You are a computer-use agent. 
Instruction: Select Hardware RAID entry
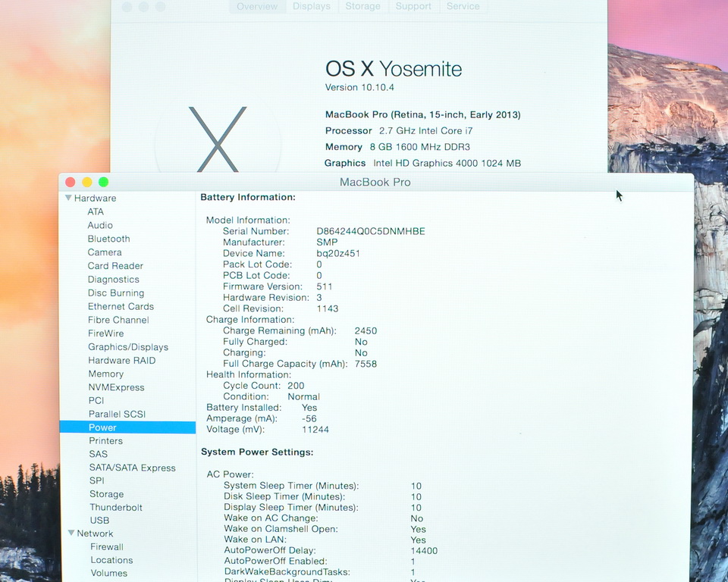click(121, 360)
